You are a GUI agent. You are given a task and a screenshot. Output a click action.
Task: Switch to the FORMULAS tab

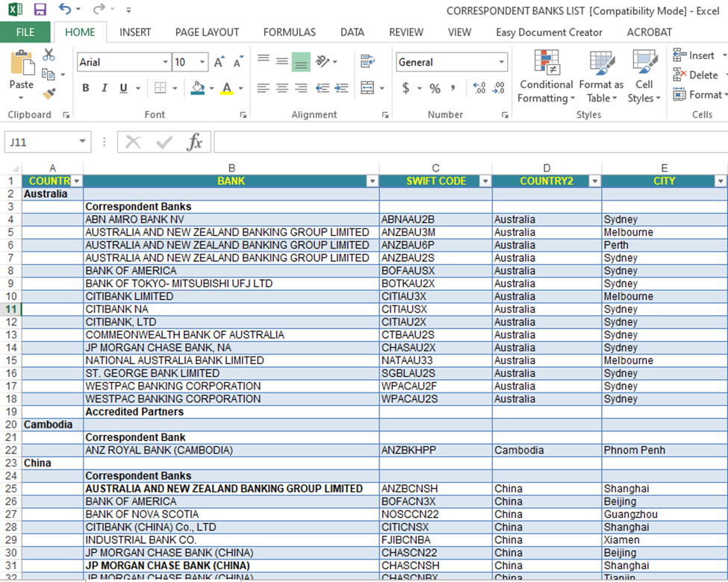point(289,32)
